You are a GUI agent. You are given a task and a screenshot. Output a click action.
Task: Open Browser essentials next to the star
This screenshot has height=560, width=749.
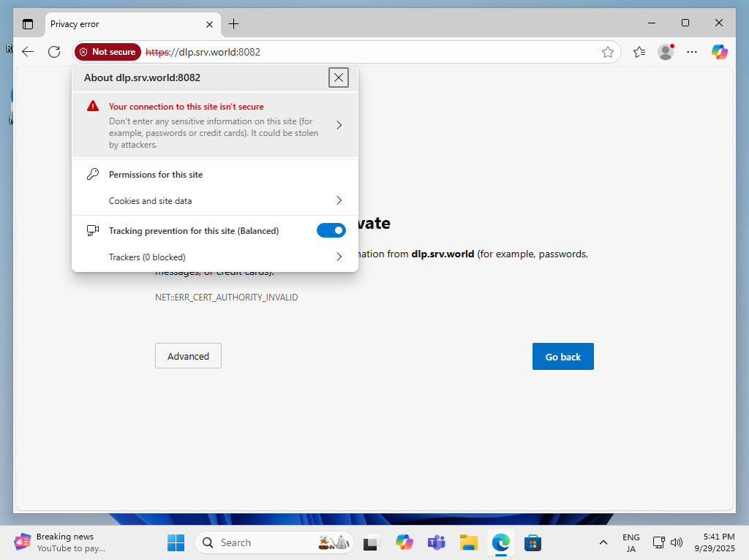pyautogui.click(x=639, y=52)
